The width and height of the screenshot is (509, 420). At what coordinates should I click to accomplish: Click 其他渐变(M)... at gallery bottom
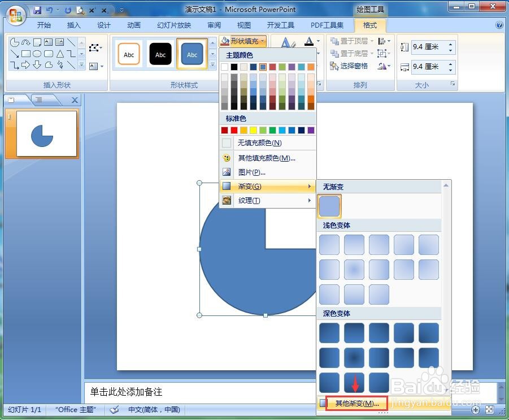click(357, 404)
